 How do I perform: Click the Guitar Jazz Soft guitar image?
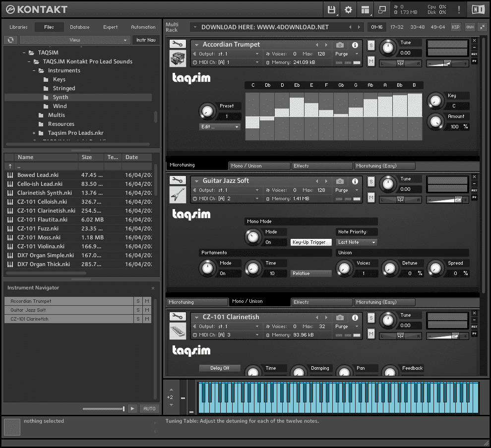coord(178,195)
